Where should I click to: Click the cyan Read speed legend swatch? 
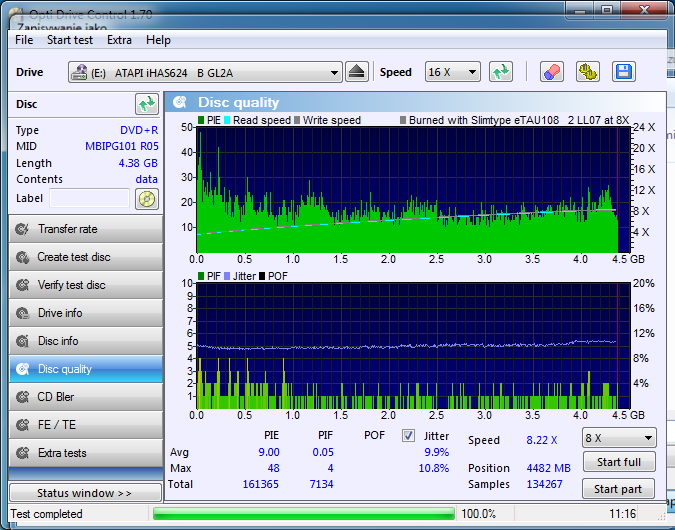(227, 120)
